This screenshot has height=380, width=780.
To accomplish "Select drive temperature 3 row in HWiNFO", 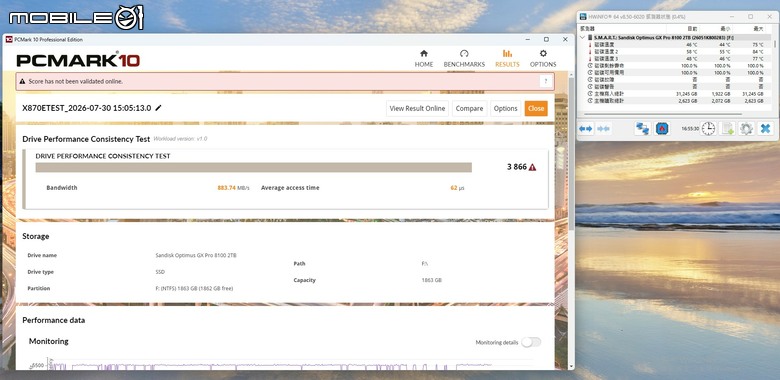I will (675, 58).
